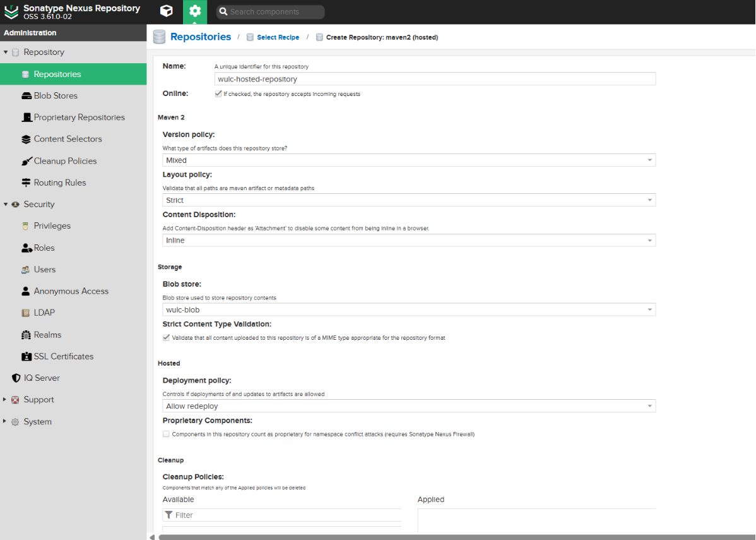Click the Sonatype Nexus logo icon
Viewport: 756px width, 540px height.
click(11, 11)
